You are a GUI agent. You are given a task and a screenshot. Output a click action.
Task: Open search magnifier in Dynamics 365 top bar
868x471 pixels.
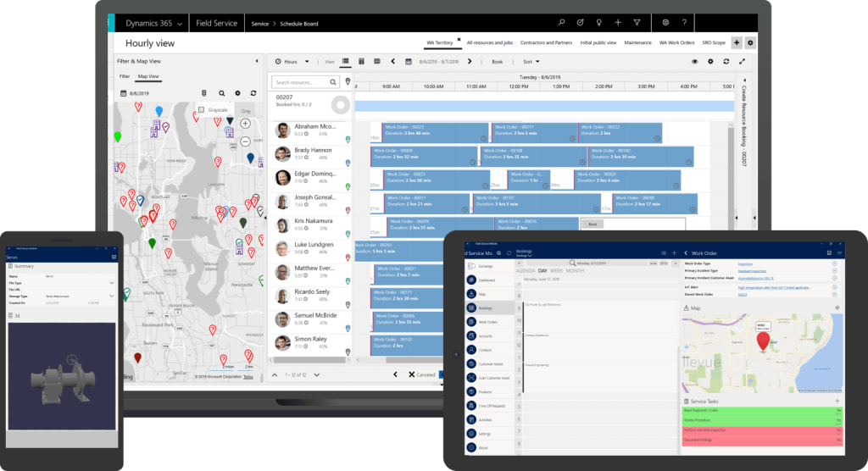click(x=561, y=23)
